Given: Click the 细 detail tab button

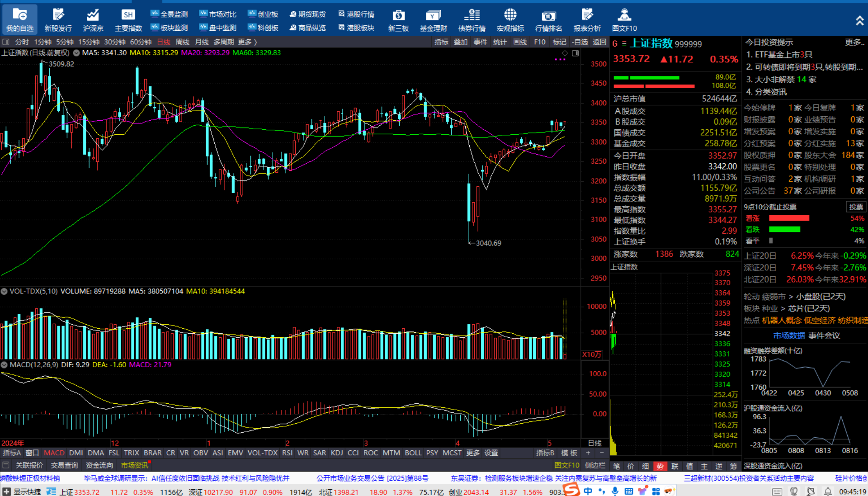Looking at the screenshot, I should tap(646, 467).
